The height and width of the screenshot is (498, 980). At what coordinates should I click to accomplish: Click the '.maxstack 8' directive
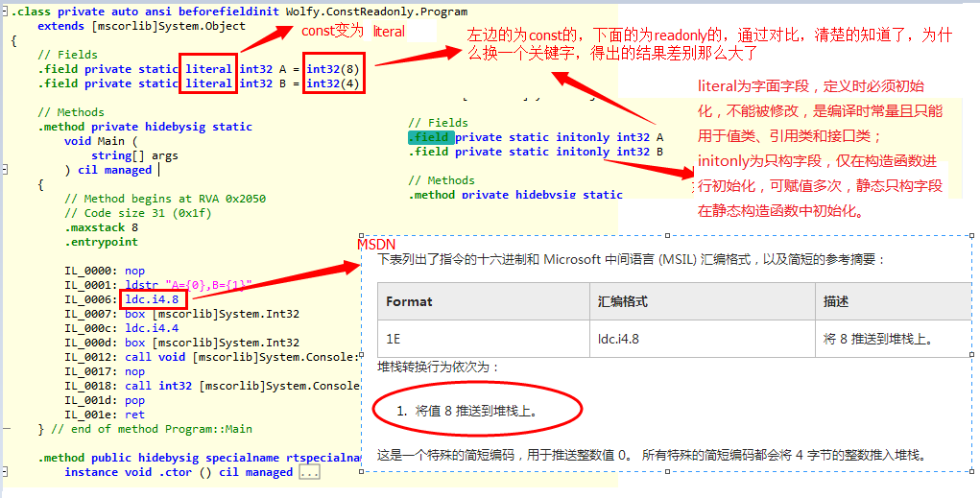click(101, 227)
